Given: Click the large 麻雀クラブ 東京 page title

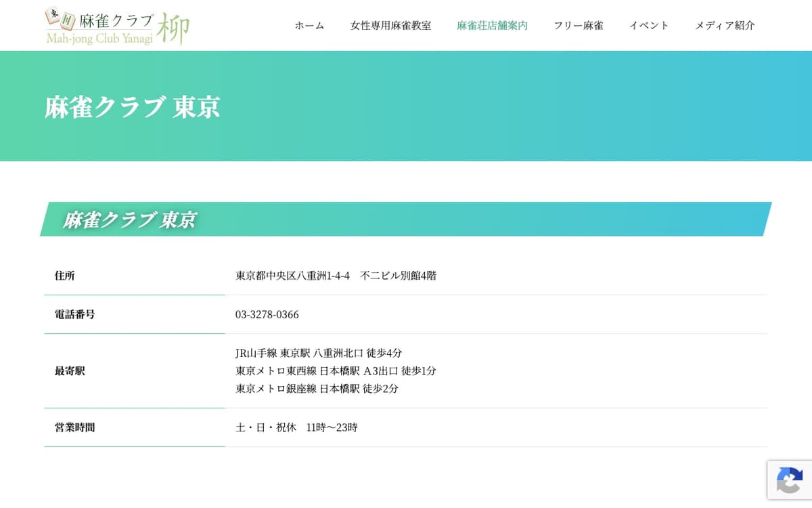Looking at the screenshot, I should coord(133,107).
